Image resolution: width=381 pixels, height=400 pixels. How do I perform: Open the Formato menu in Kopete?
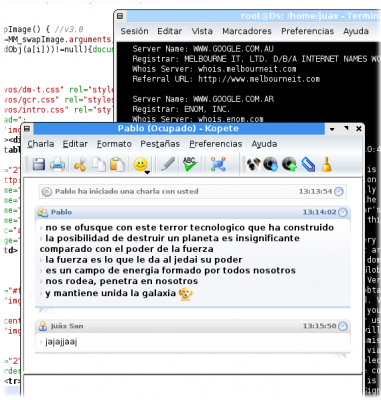tap(114, 144)
